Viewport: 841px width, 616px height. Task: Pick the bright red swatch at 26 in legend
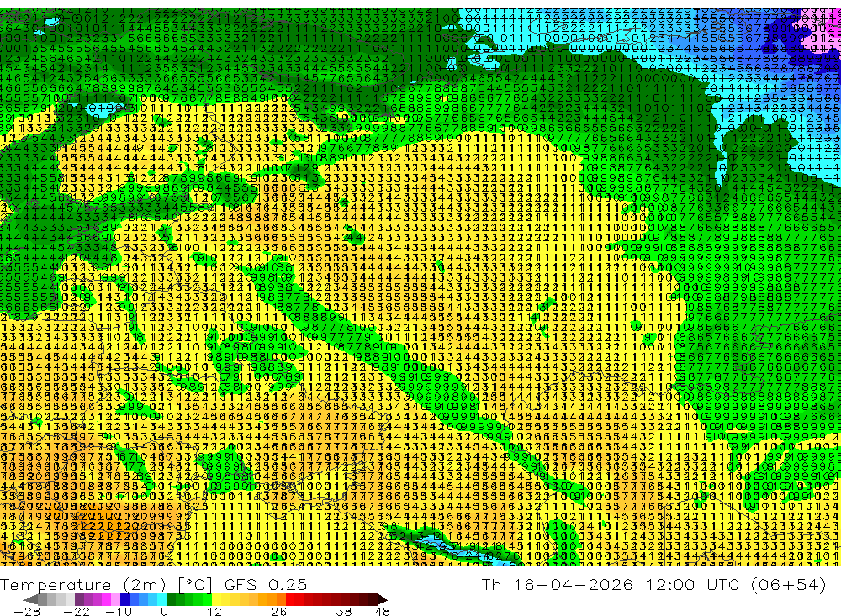click(x=290, y=599)
